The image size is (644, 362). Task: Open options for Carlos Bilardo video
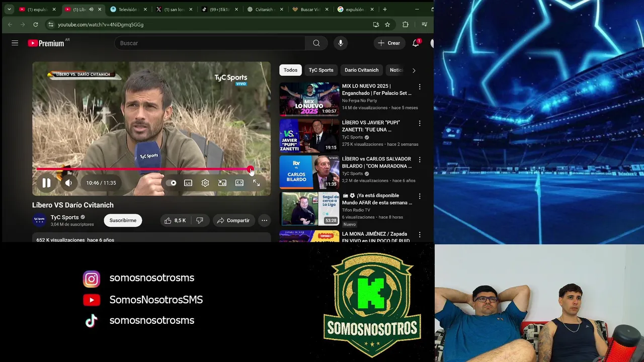click(420, 160)
